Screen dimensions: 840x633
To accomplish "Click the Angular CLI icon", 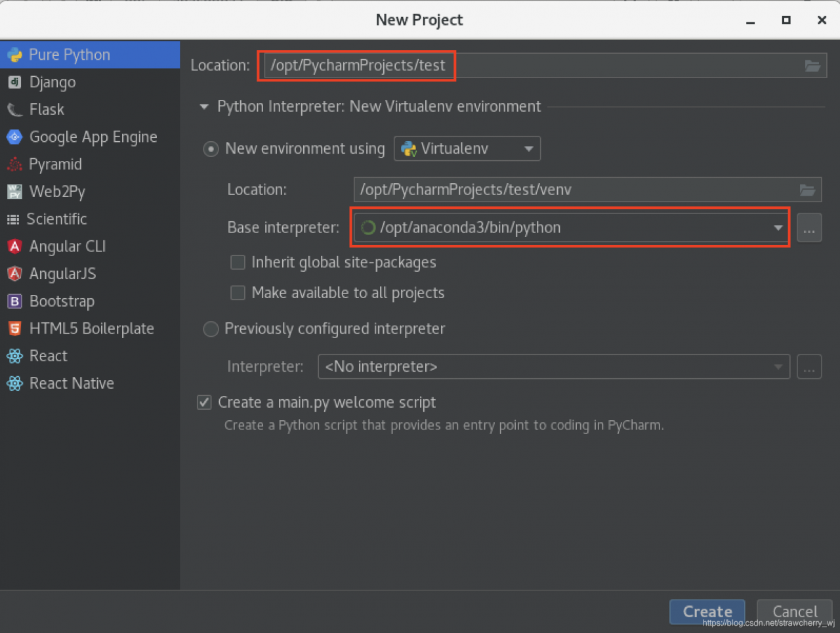I will tap(14, 246).
